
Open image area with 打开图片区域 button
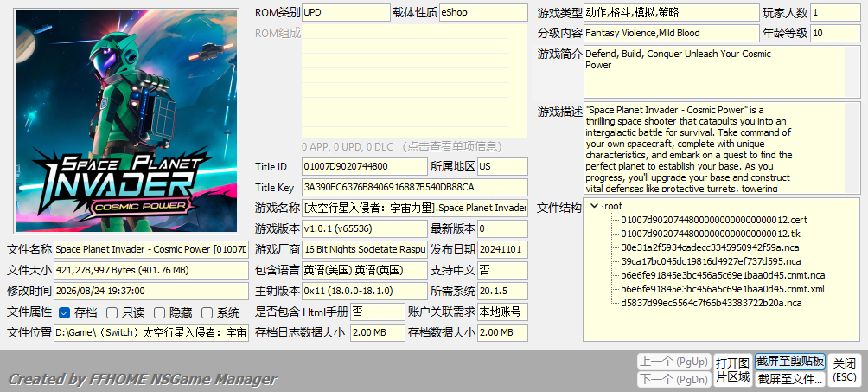point(732,370)
